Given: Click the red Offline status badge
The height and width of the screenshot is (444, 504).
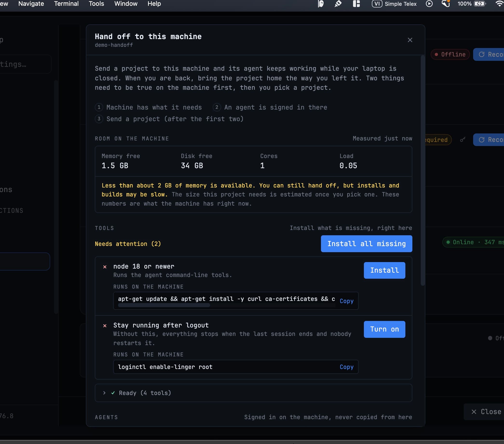Looking at the screenshot, I should [450, 55].
